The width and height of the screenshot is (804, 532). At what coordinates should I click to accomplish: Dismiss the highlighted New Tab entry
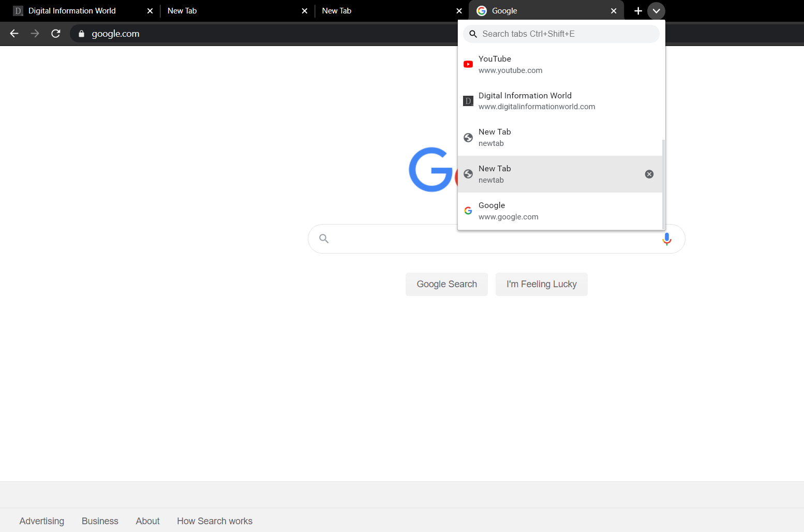coord(649,174)
